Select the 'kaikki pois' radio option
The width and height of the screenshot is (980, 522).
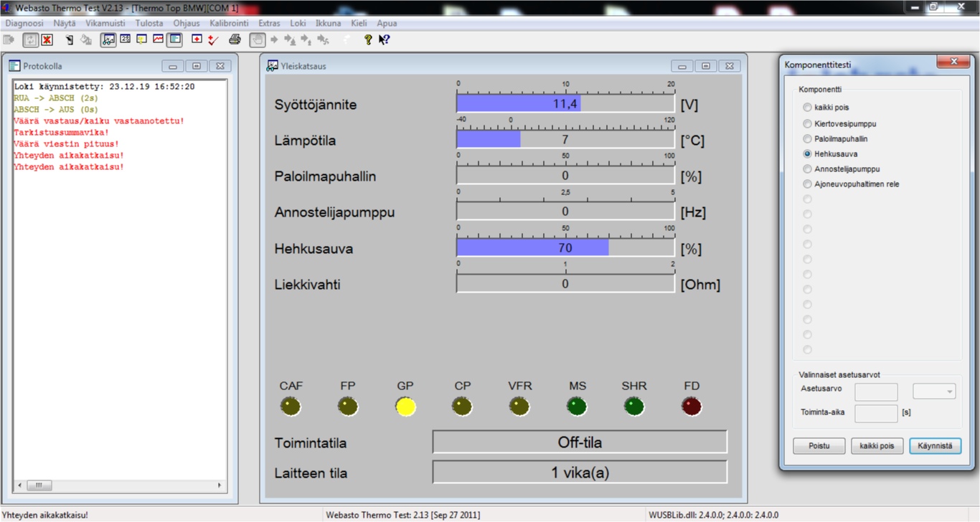[808, 108]
